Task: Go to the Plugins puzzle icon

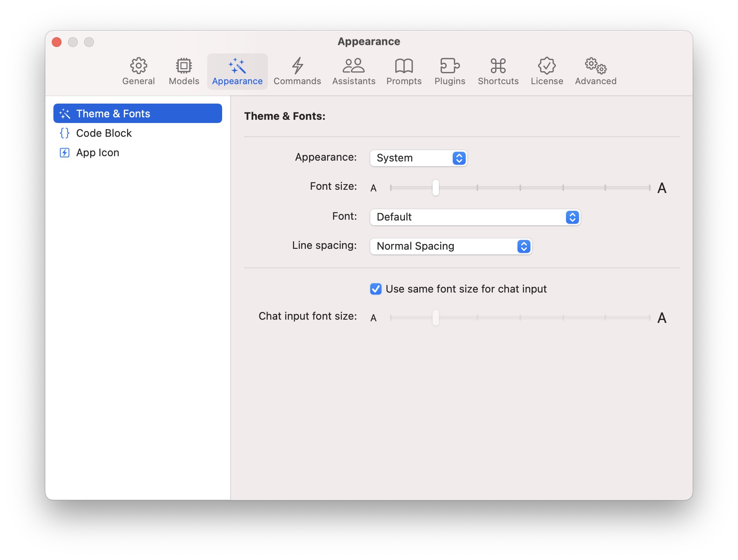Action: 450,66
